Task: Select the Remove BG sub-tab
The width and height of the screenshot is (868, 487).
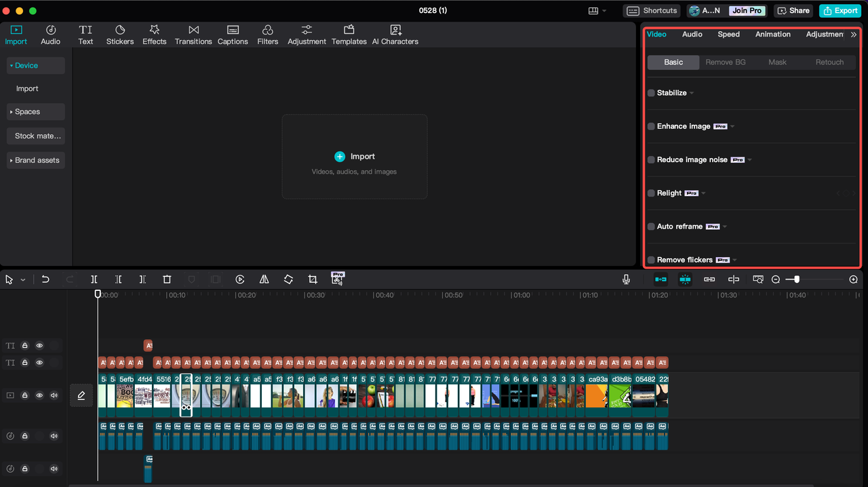Action: pos(726,62)
